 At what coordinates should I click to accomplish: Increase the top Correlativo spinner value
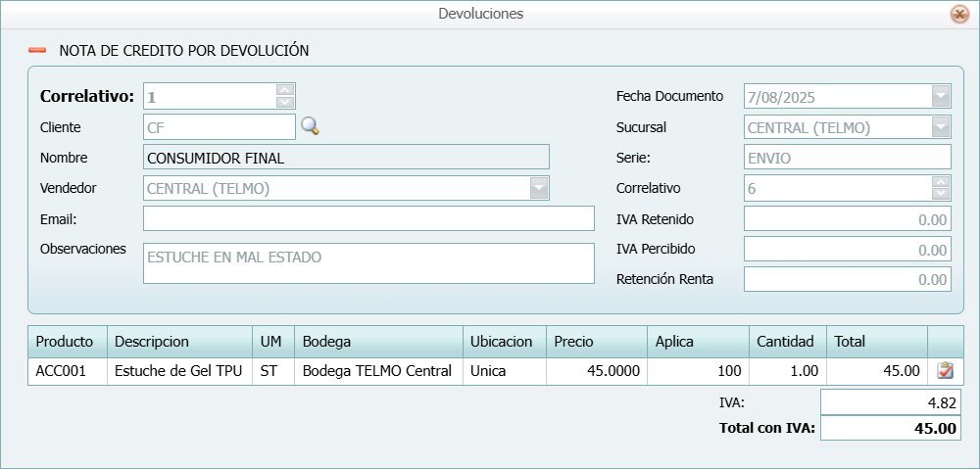pyautogui.click(x=285, y=90)
